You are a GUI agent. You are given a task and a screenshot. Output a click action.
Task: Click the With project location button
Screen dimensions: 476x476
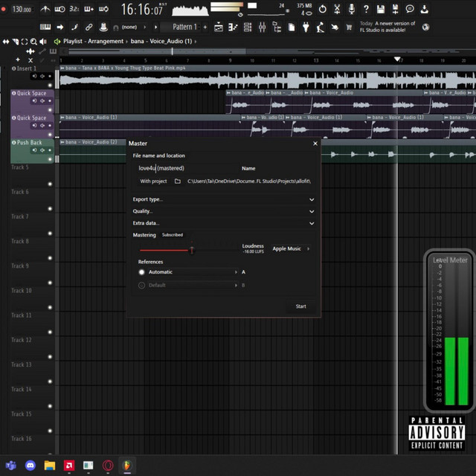pyautogui.click(x=153, y=181)
